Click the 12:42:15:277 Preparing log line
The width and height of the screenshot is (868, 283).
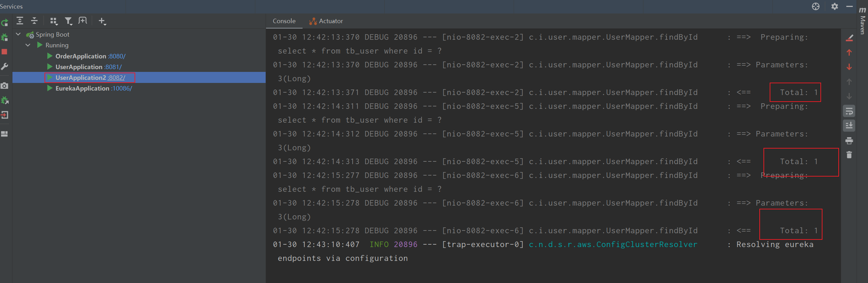pos(540,175)
